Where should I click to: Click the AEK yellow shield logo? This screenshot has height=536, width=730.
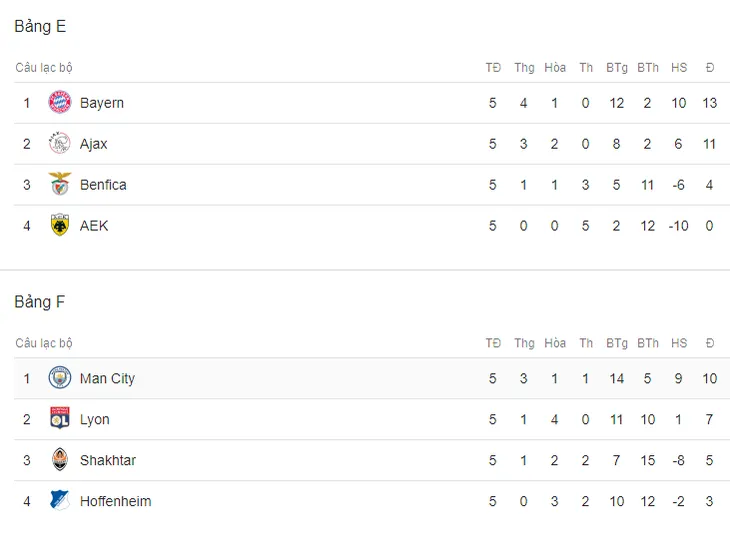pos(60,225)
